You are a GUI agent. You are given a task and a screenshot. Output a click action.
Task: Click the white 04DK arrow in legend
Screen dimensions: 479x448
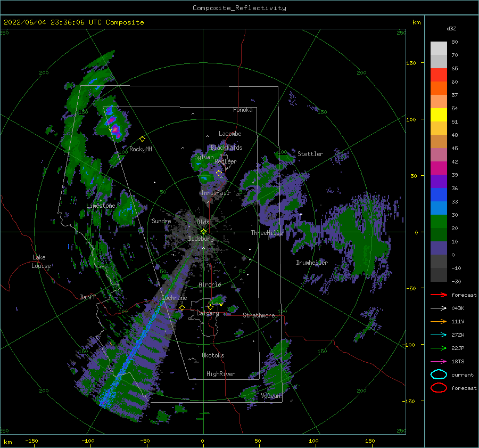[x=439, y=308]
